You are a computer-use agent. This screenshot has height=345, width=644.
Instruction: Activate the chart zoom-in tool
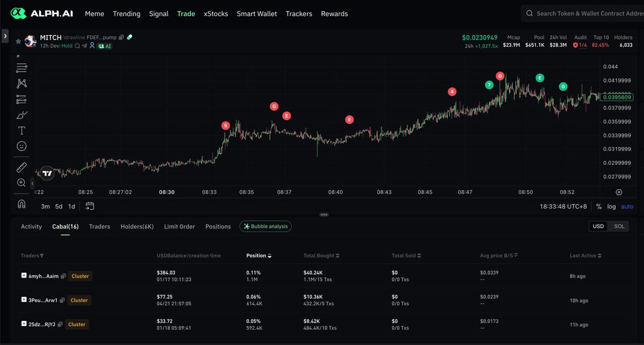21,183
